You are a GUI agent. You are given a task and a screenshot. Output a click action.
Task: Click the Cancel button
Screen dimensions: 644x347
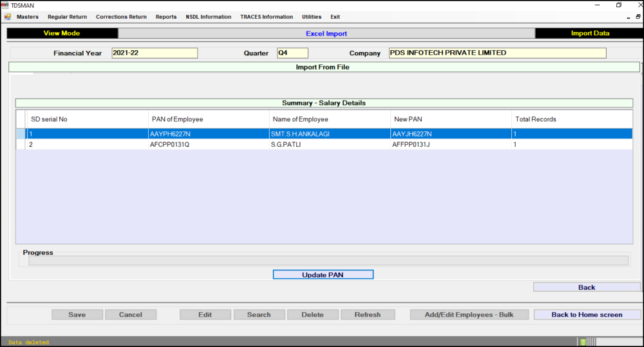click(131, 315)
